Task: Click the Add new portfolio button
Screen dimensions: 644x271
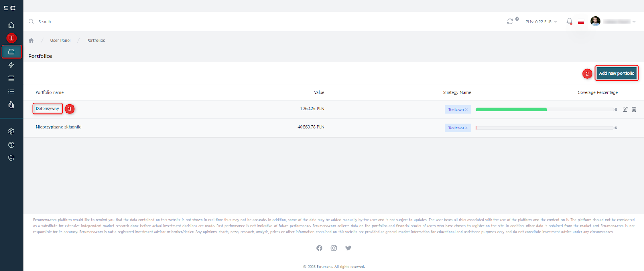Action: pyautogui.click(x=616, y=73)
